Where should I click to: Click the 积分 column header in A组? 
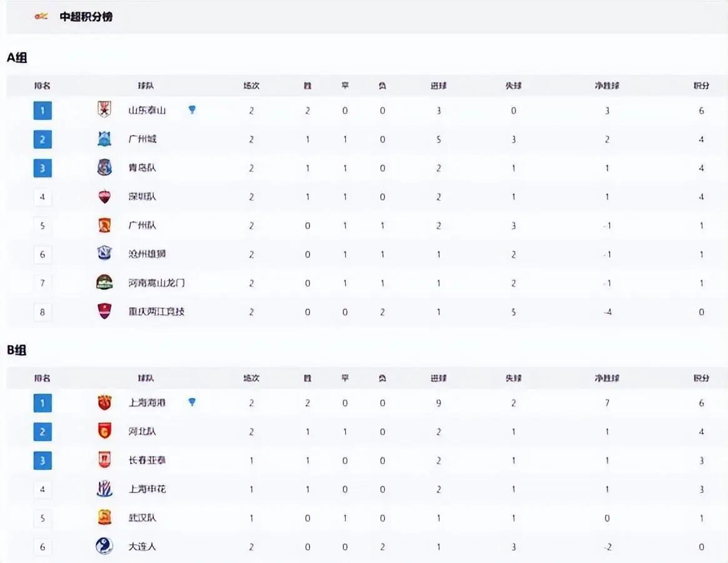[x=701, y=86]
